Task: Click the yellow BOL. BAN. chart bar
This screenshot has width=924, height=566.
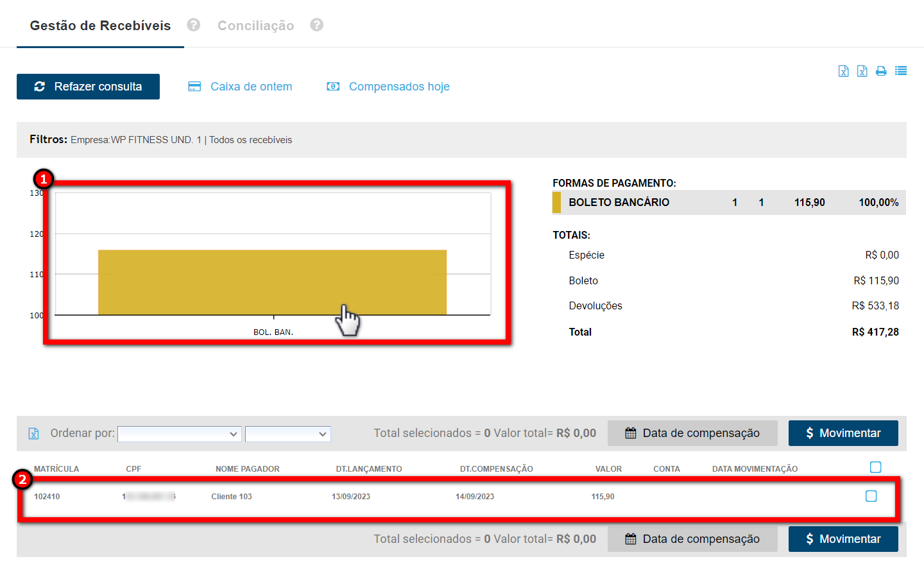Action: tap(272, 282)
